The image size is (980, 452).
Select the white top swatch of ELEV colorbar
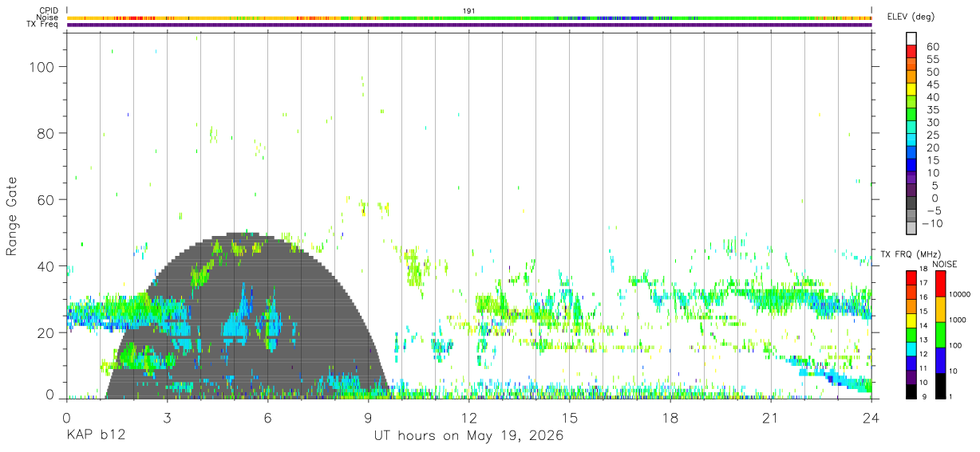coord(911,38)
